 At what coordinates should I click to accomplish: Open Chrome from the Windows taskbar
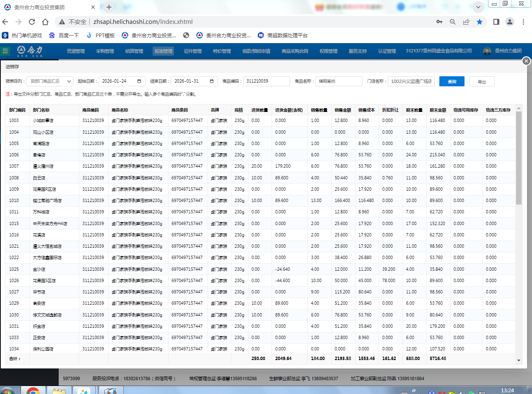tap(33, 390)
